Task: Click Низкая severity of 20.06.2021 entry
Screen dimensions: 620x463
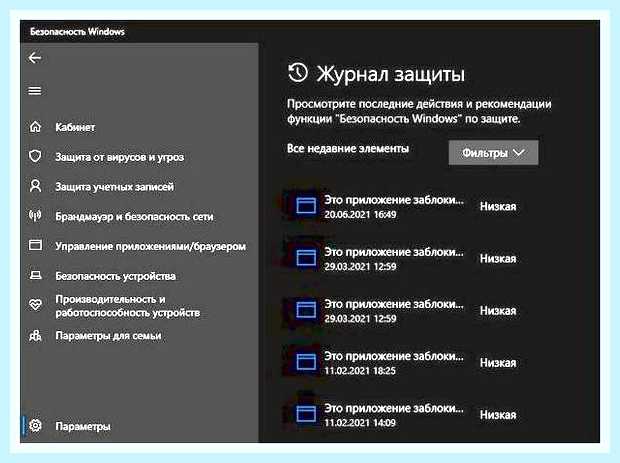Action: pos(498,206)
